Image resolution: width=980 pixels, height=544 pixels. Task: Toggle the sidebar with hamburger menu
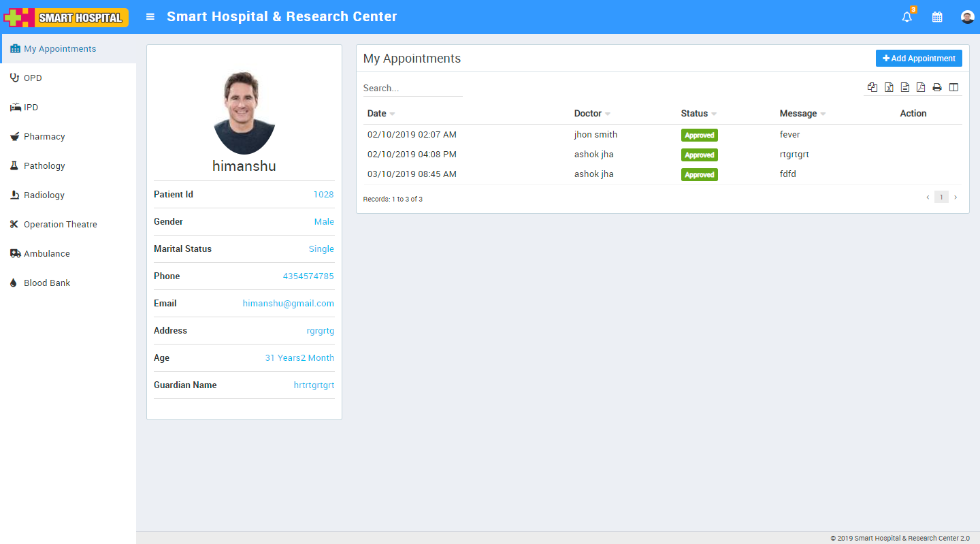(150, 17)
